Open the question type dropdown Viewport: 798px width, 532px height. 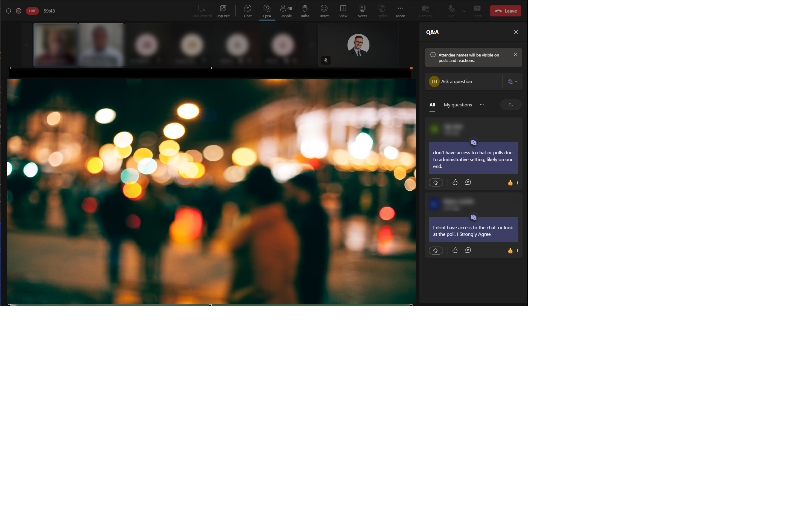point(513,81)
